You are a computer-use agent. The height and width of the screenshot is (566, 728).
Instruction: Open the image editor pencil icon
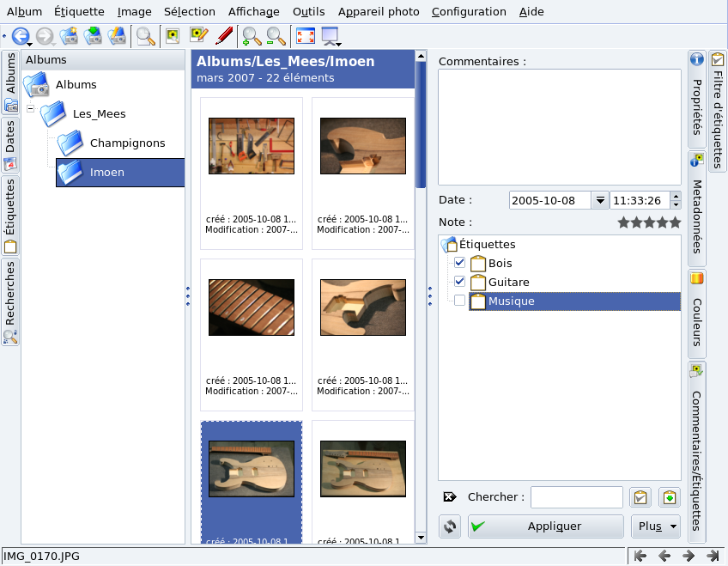[198, 36]
